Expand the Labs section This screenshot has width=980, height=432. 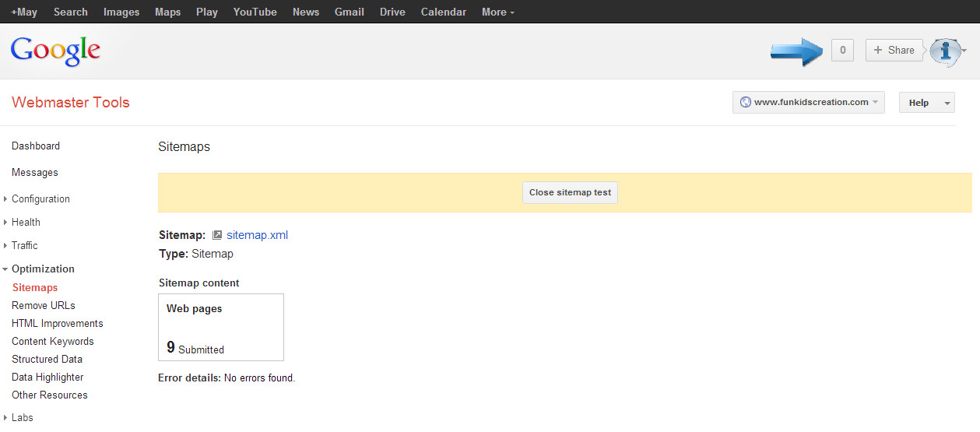19,417
